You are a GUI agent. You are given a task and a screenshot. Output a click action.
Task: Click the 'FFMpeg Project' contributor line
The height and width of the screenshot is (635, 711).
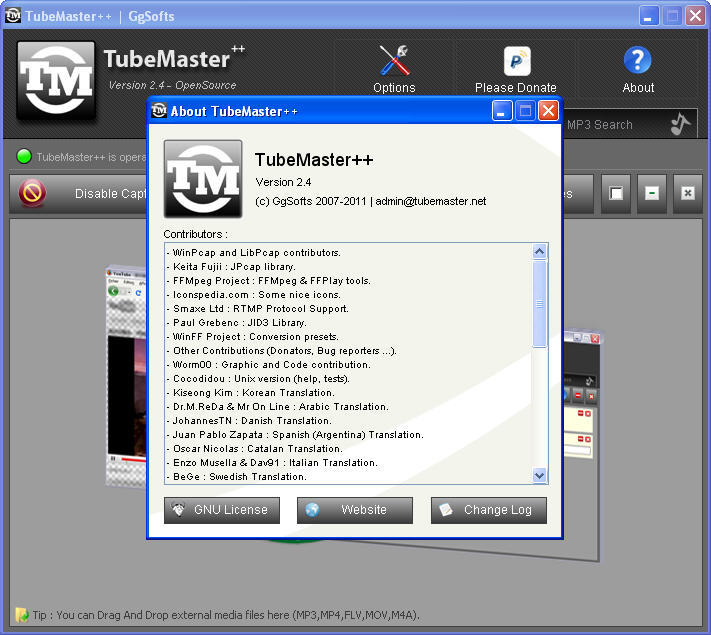click(x=268, y=281)
